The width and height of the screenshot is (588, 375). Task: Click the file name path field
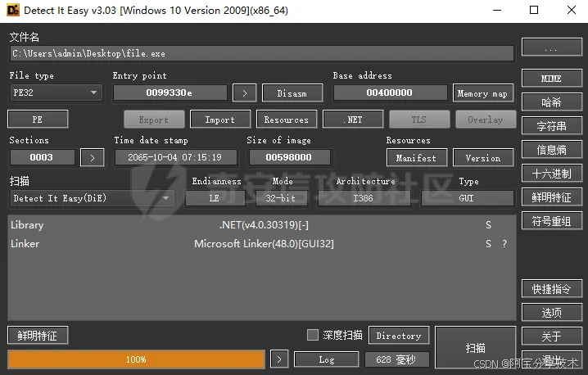[x=262, y=53]
